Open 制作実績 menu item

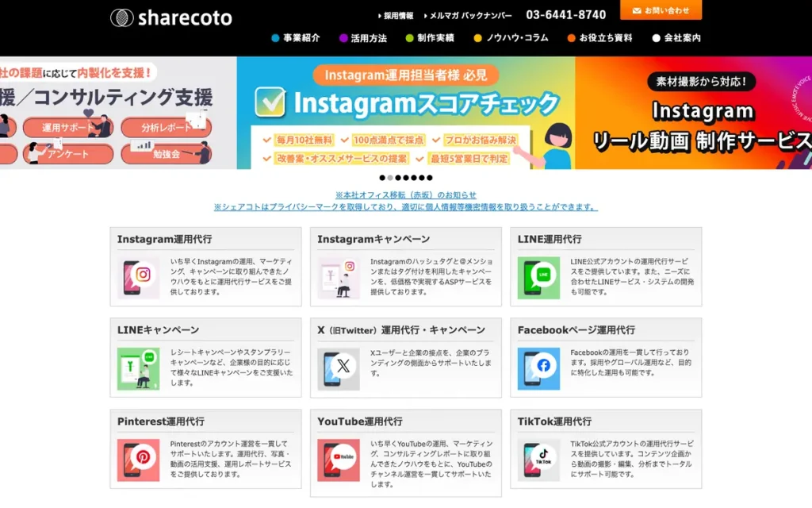[x=430, y=38]
